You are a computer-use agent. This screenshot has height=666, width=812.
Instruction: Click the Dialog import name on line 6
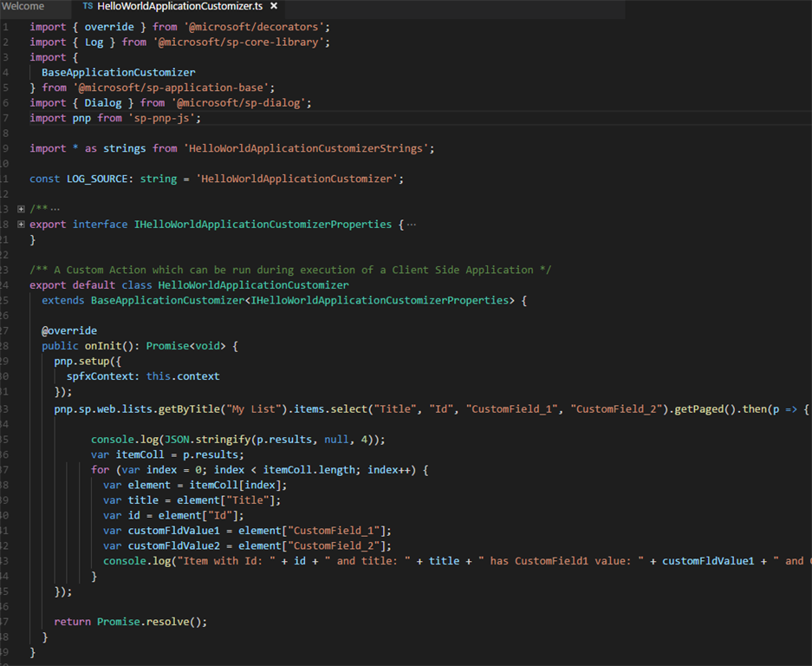point(103,102)
